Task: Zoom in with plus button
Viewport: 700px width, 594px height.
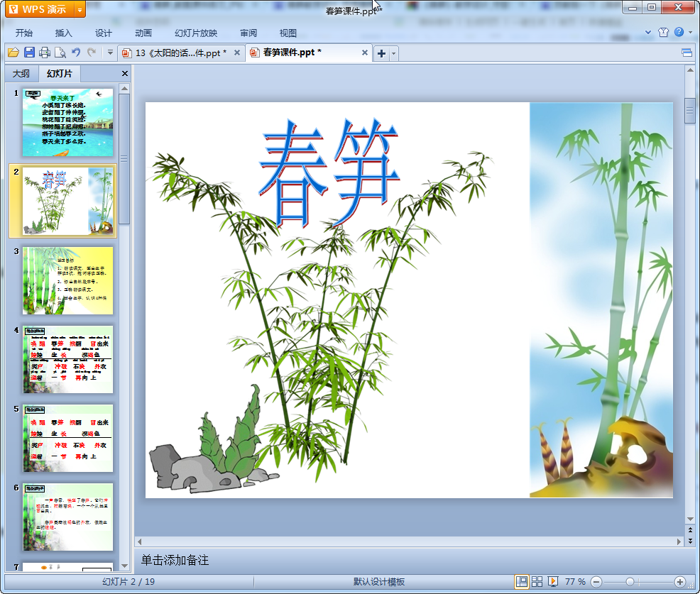Action: 680,581
